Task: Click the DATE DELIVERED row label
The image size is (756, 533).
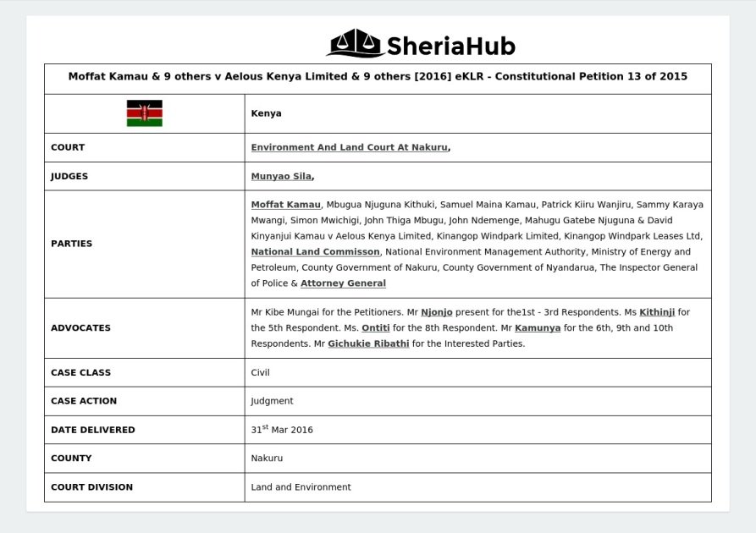Action: 92,430
